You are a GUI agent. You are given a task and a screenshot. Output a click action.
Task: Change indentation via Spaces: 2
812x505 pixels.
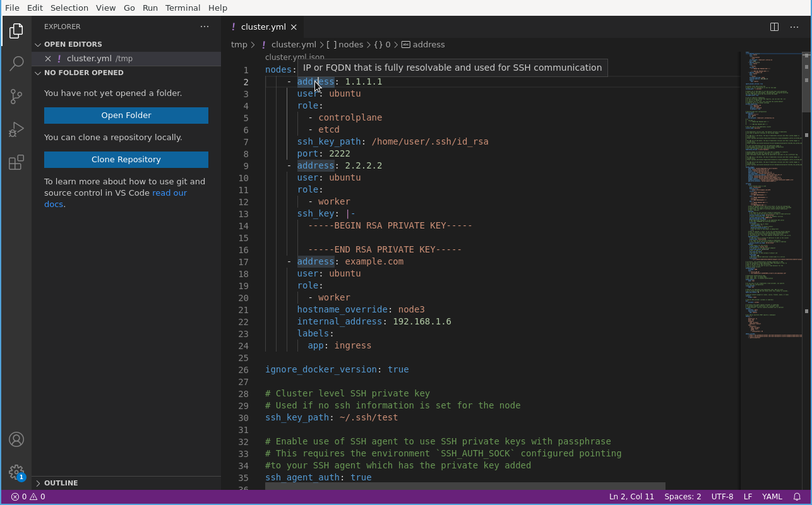(683, 497)
